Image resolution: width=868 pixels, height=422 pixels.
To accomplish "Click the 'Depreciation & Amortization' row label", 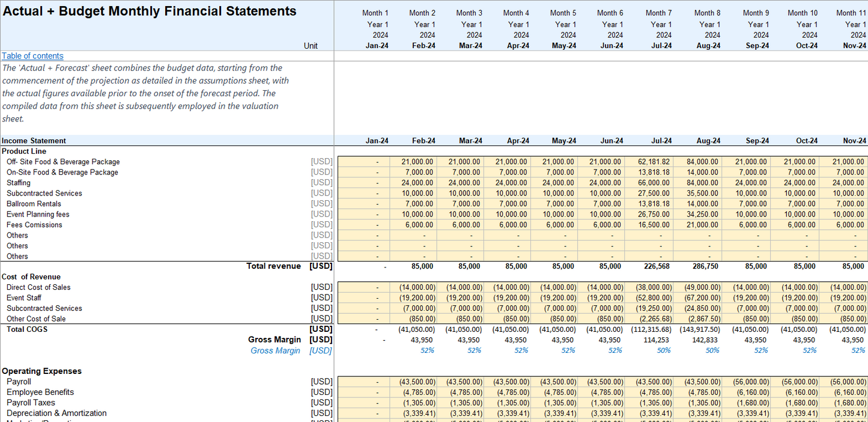I will (x=56, y=413).
